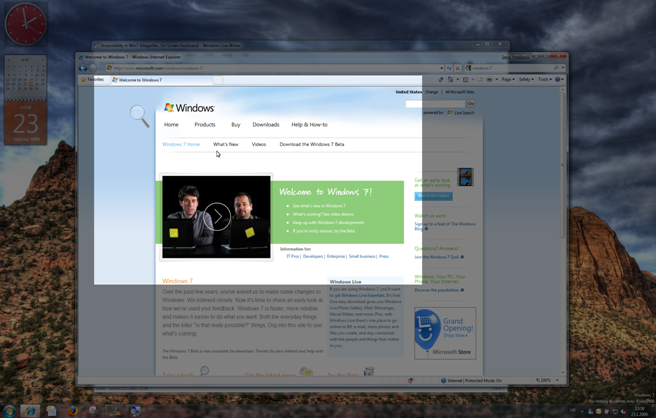Click the desktop clock gadget
Screen dimensions: 656x418
pyautogui.click(x=26, y=24)
